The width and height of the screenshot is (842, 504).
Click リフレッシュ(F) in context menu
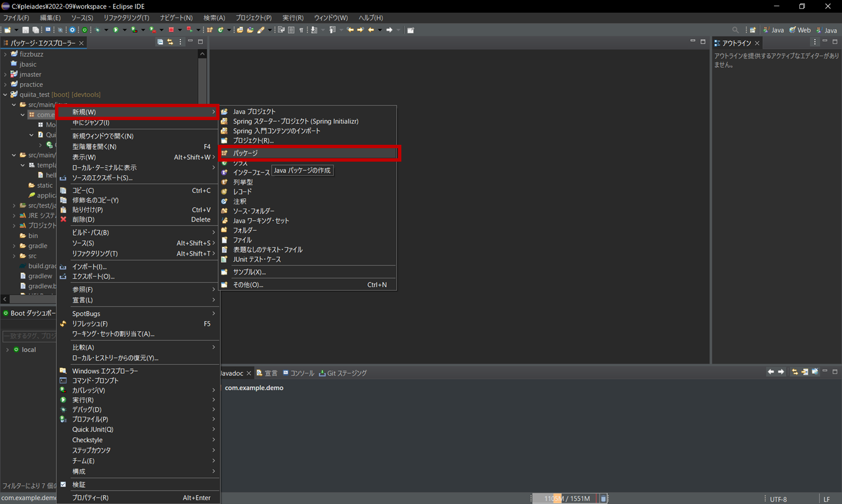click(x=138, y=323)
